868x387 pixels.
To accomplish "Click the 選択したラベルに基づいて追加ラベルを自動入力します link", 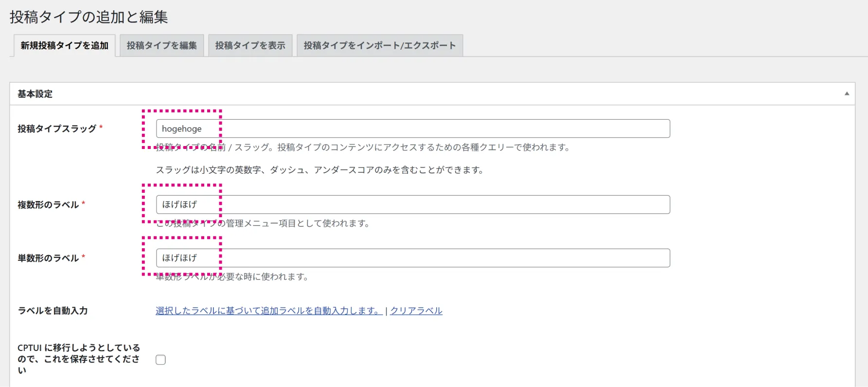I will click(x=268, y=311).
